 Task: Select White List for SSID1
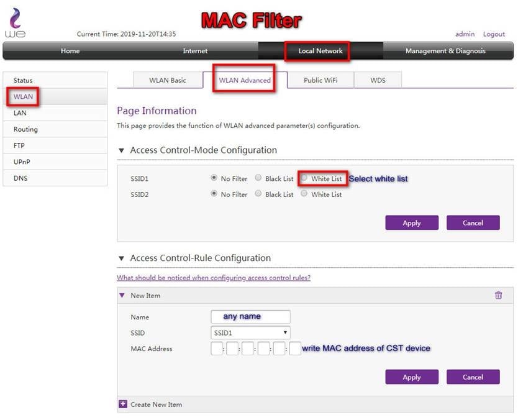(x=304, y=178)
